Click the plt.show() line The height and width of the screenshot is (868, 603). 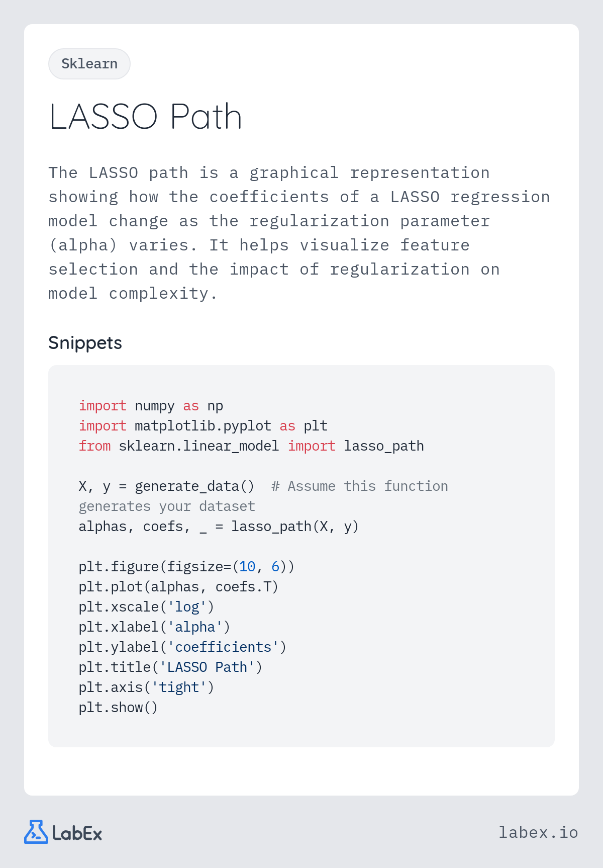pos(118,708)
